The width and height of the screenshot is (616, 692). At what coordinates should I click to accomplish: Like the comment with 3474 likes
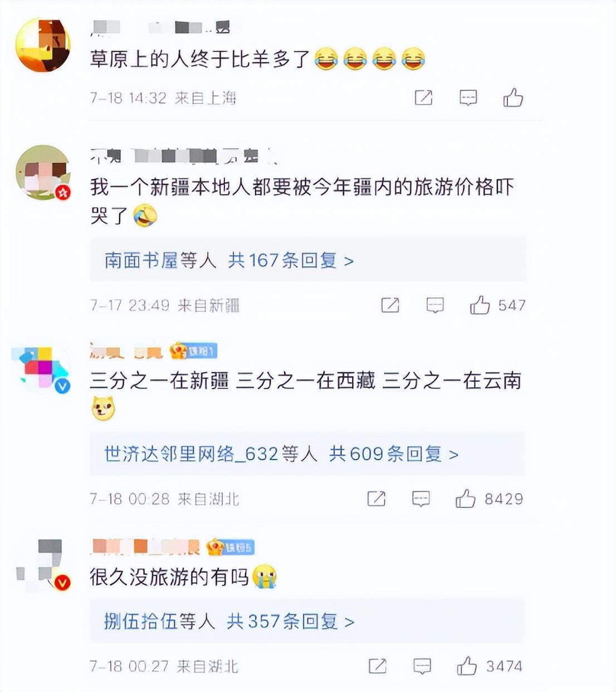pyautogui.click(x=467, y=666)
